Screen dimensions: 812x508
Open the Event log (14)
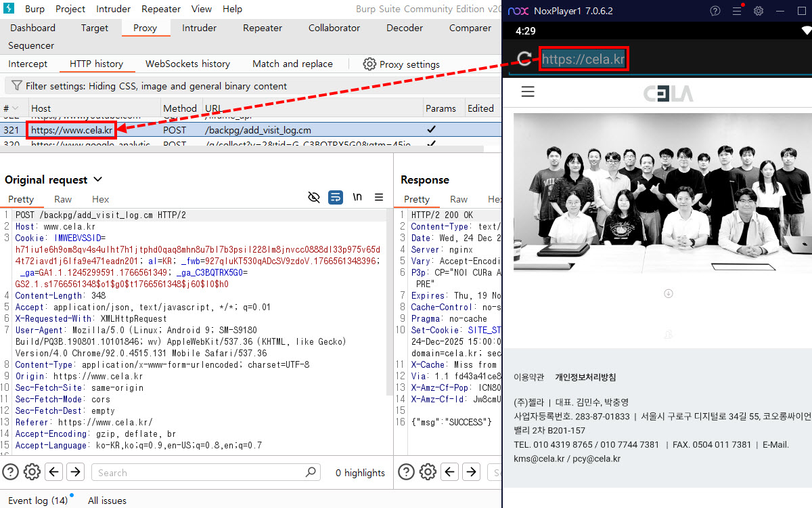click(x=38, y=501)
